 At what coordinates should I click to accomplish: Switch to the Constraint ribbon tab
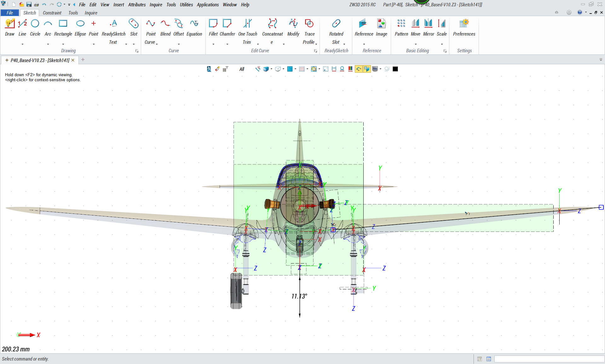tap(52, 13)
